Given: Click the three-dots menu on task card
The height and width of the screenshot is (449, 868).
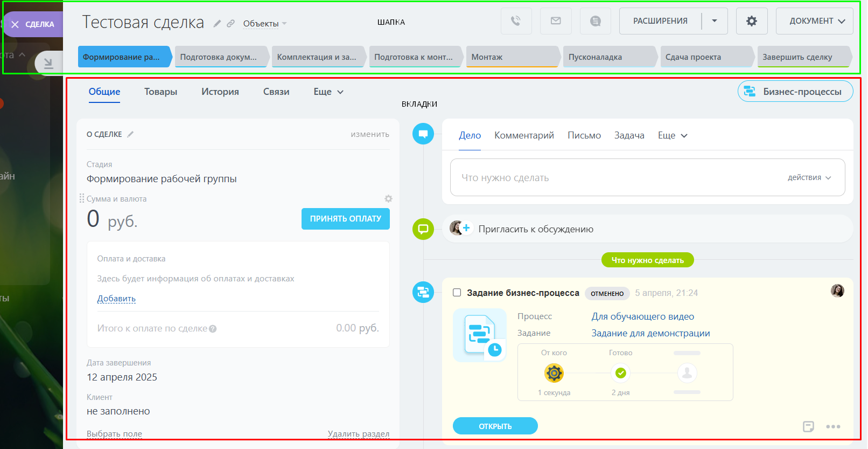Looking at the screenshot, I should [833, 426].
